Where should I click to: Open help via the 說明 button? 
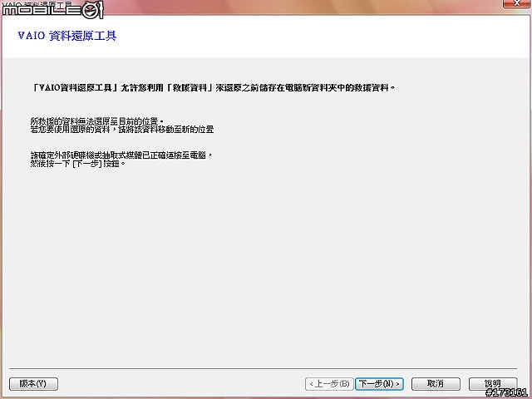tap(493, 384)
